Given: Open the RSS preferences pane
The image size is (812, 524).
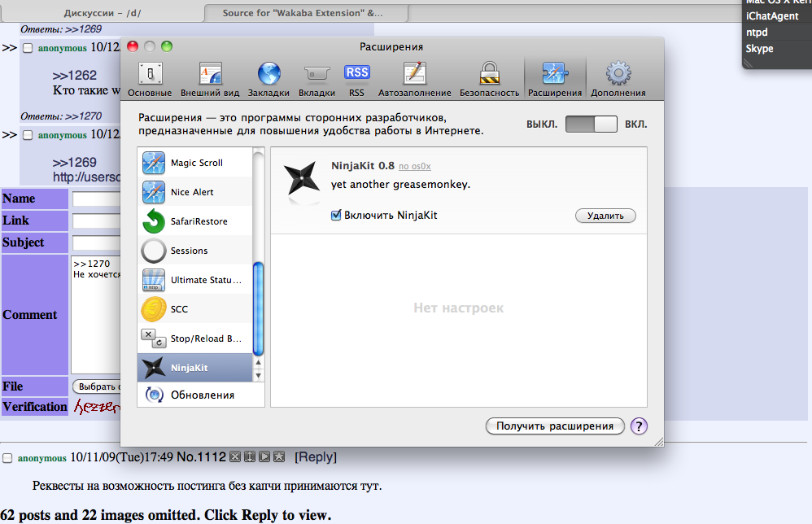Looking at the screenshot, I should tap(357, 79).
